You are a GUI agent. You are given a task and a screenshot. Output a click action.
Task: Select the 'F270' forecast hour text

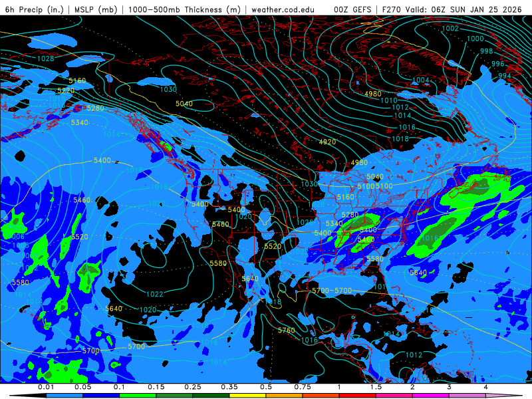[392, 9]
